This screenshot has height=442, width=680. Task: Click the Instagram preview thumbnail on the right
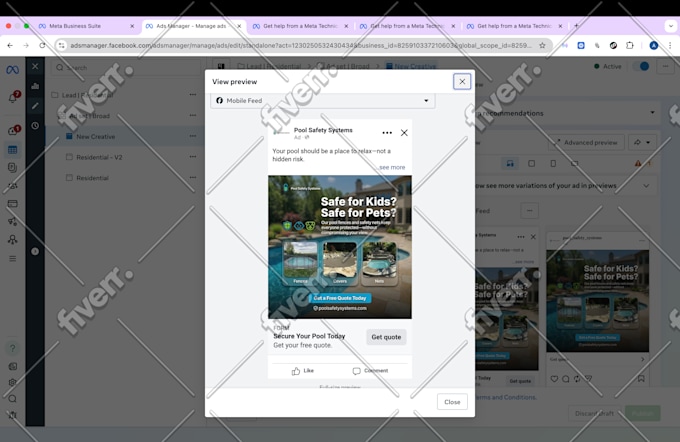598,301
